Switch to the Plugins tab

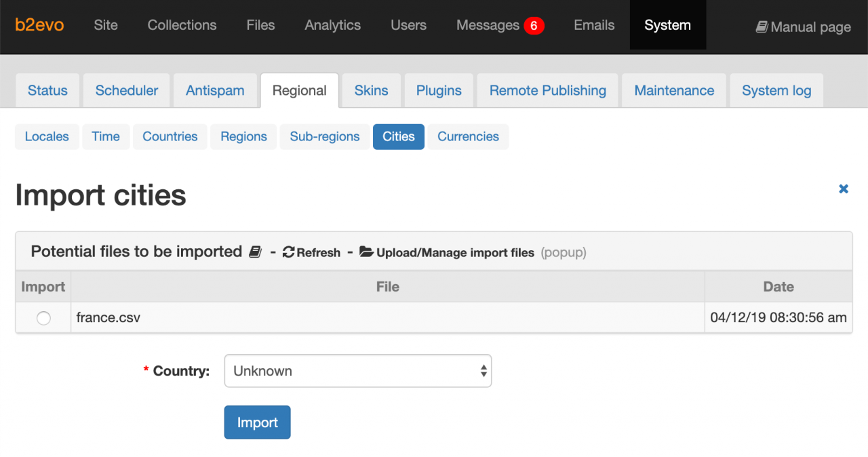tap(439, 90)
